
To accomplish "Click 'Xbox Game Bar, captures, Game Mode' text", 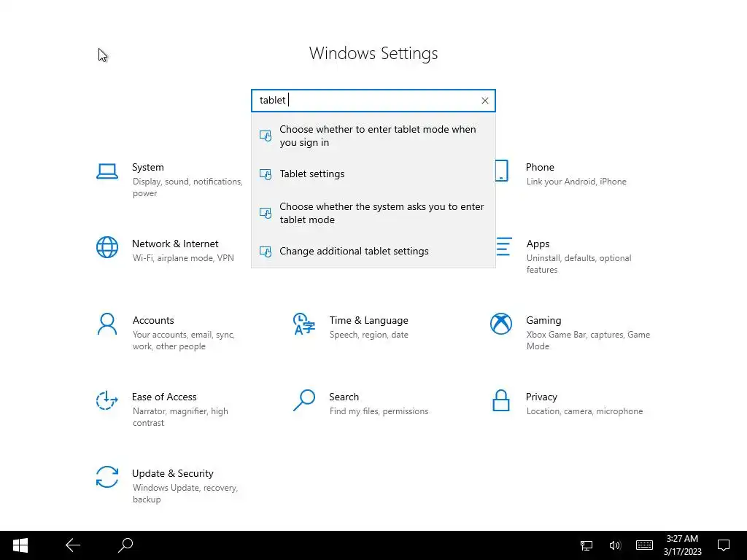I will [589, 341].
